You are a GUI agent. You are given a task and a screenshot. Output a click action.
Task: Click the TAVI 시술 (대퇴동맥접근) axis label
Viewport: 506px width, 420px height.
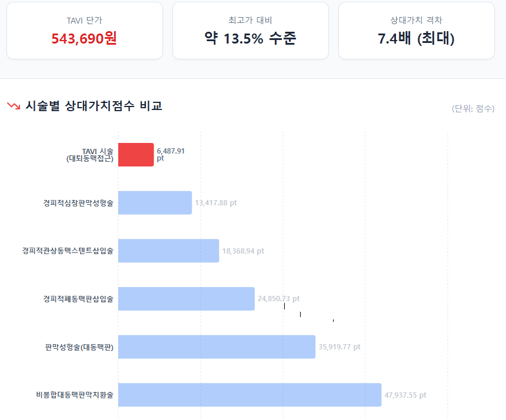(90, 155)
